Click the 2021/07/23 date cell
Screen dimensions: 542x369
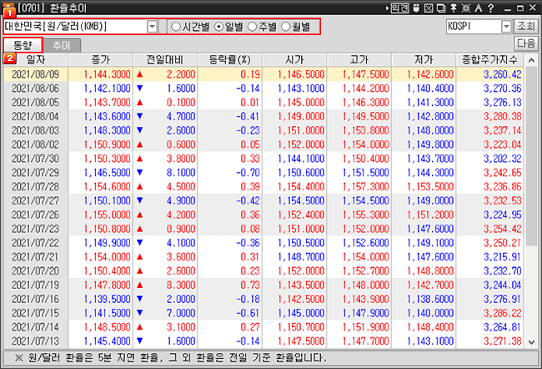pyautogui.click(x=35, y=229)
